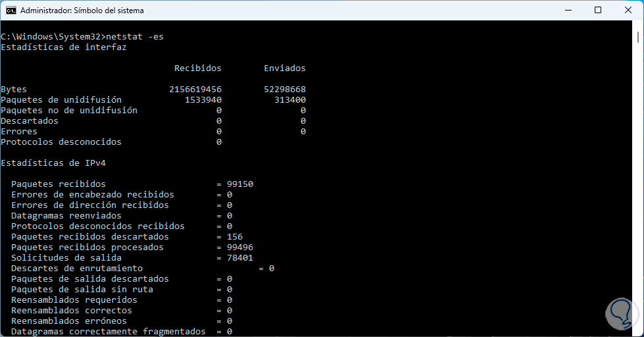
Task: Click the vertical scrollbar thumb
Action: coord(638,37)
